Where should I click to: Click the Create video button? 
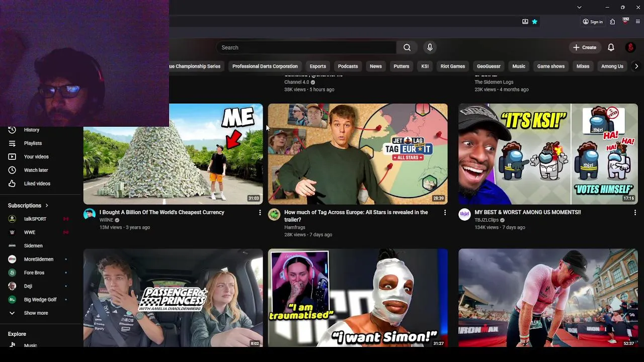pos(584,47)
